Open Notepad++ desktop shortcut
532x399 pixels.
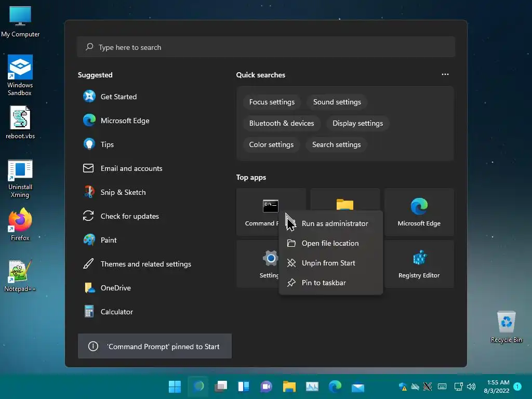click(x=20, y=275)
